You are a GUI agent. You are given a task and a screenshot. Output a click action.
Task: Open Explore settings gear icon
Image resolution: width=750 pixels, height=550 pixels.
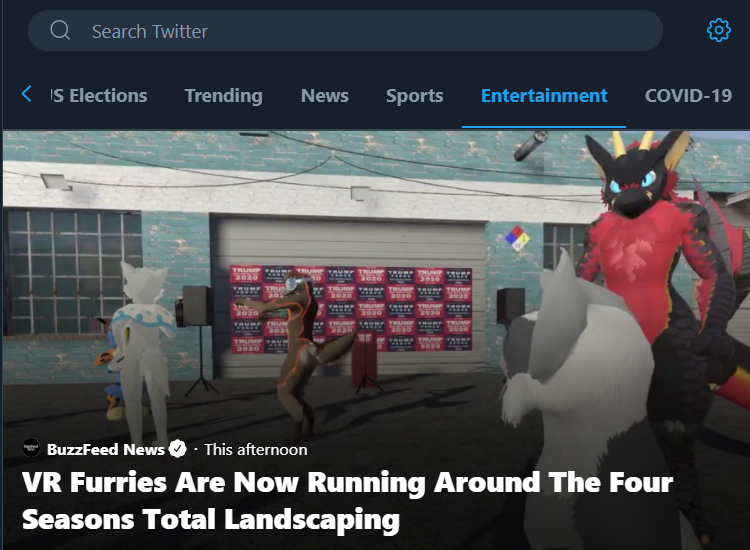click(718, 31)
